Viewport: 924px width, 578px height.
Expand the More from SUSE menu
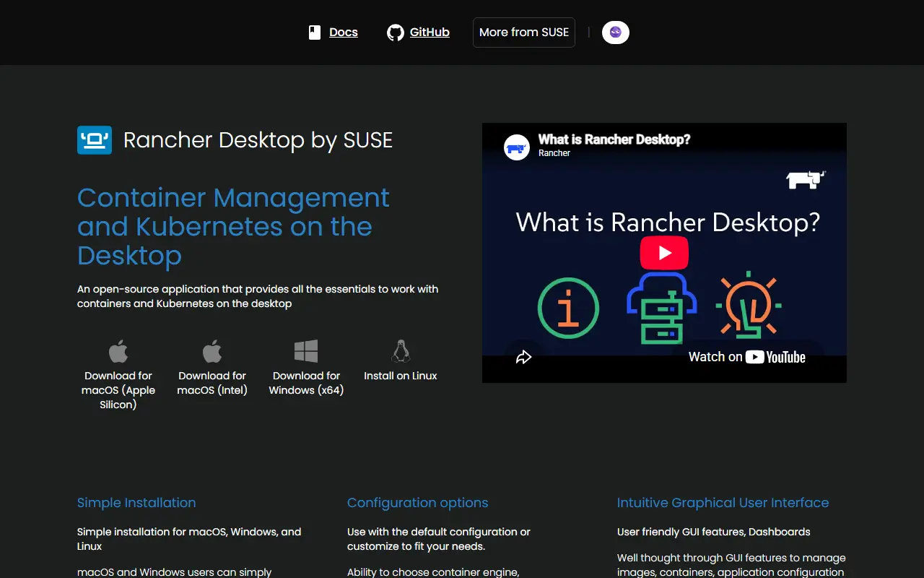pos(524,33)
